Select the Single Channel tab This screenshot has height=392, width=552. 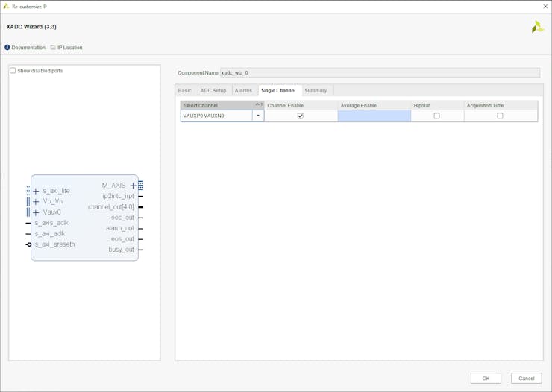pyautogui.click(x=278, y=90)
